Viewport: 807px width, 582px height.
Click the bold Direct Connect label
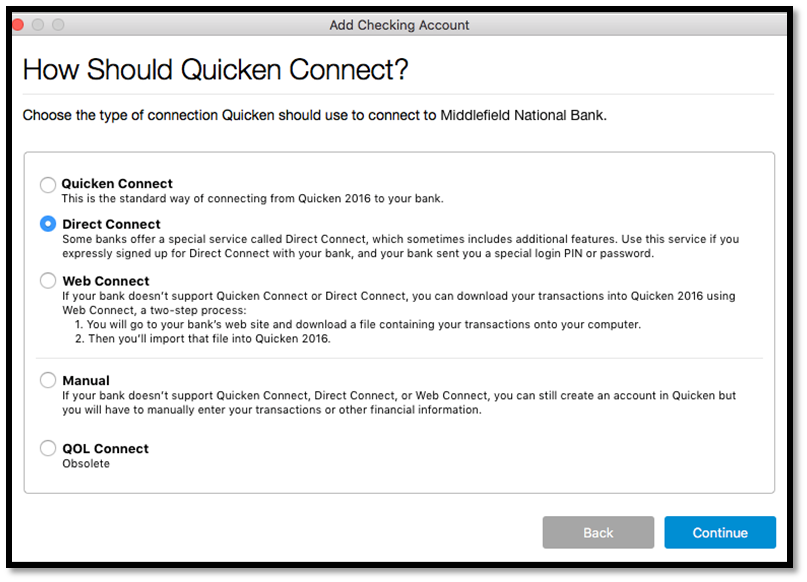point(112,224)
